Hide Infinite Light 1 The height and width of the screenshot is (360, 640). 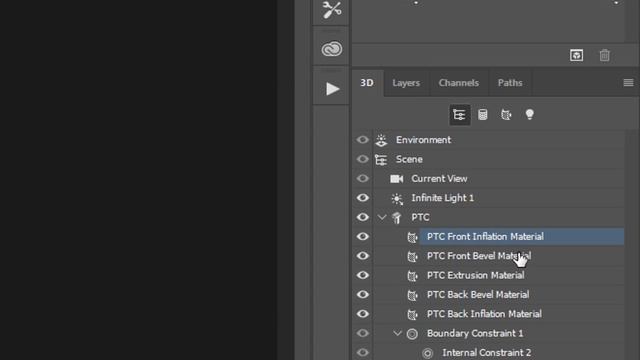[x=362, y=198]
